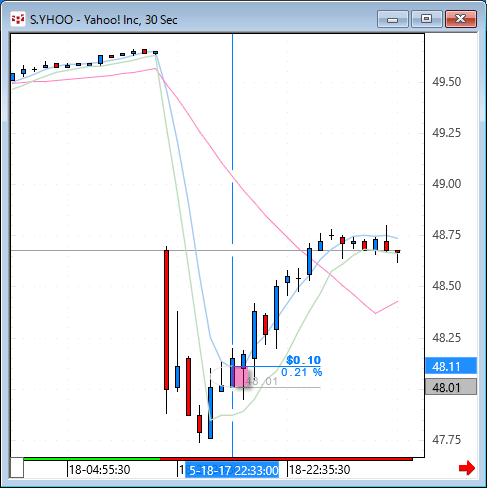This screenshot has width=487, height=488.
Task: Click the 18-04:55:30 time axis label
Action: [99, 470]
